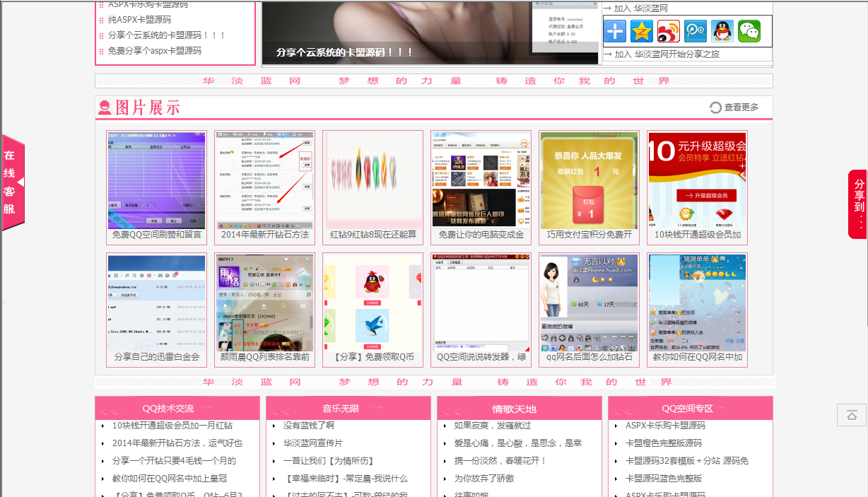Image resolution: width=868 pixels, height=497 pixels.
Task: Open article 2014年最新开钻石方法，运气好也
Action: point(177,443)
